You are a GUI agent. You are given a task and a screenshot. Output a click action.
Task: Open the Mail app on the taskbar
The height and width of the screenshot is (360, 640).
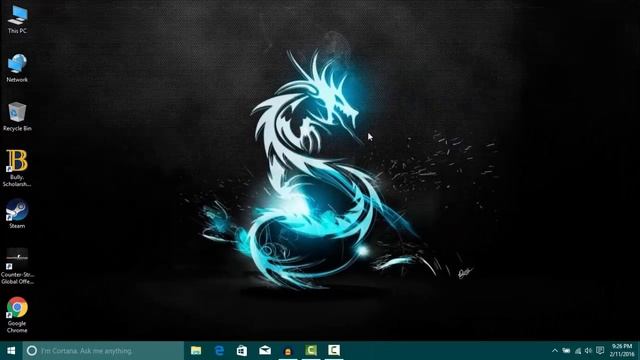(x=265, y=351)
